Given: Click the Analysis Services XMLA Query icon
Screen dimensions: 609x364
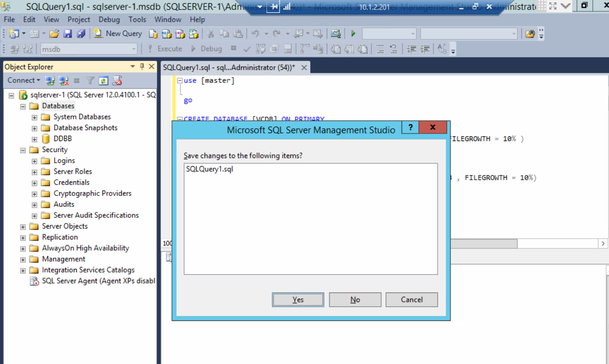Looking at the screenshot, I should point(193,34).
